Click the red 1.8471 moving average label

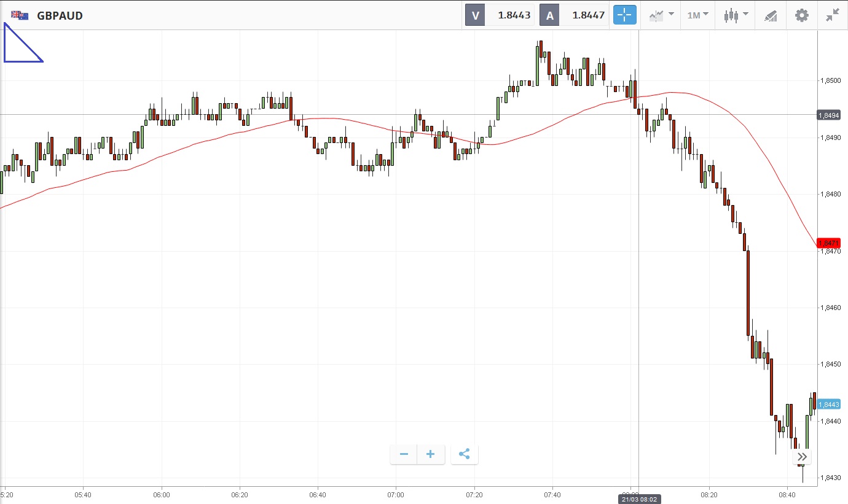[828, 244]
